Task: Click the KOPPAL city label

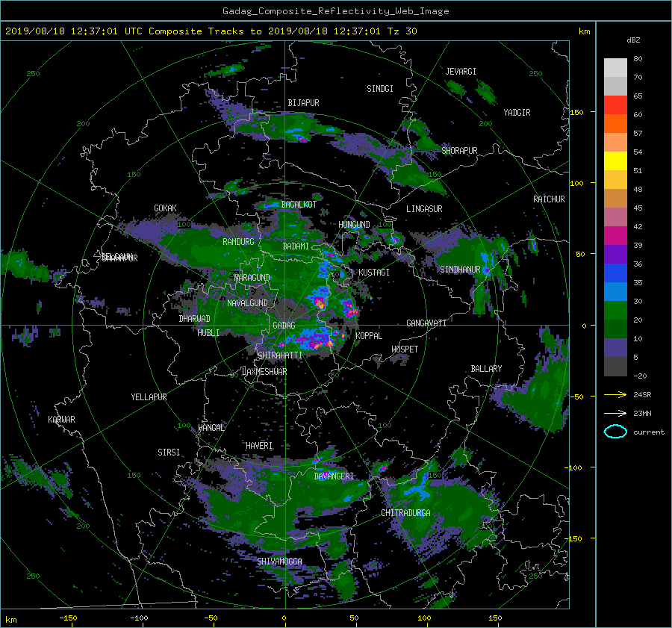Action: point(369,336)
